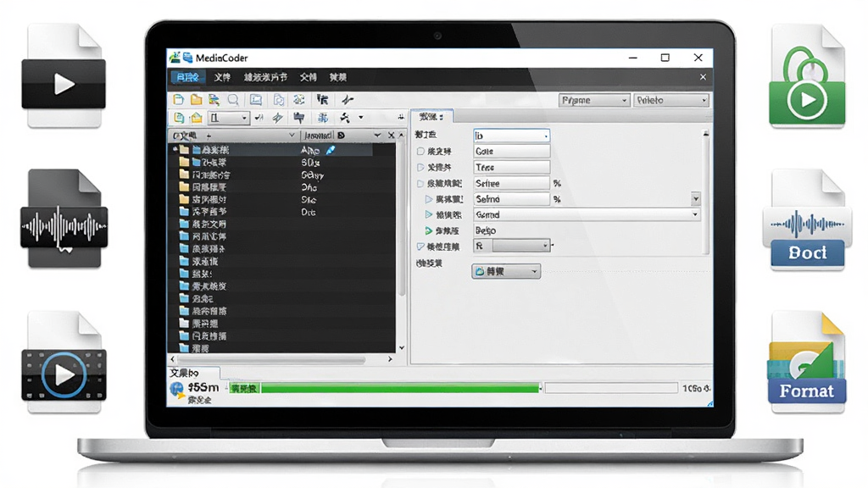This screenshot has width=868, height=488.
Task: Click the magnifier search icon in the toolbar
Action: pyautogui.click(x=233, y=100)
